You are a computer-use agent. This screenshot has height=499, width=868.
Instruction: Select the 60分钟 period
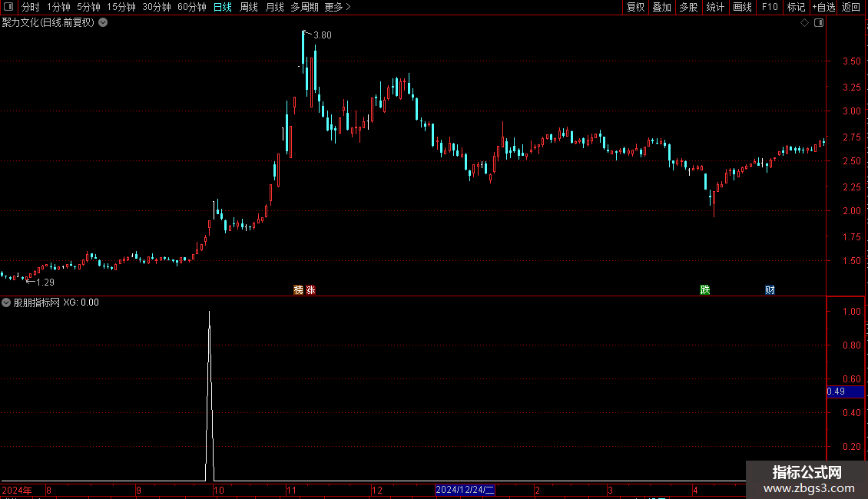tap(192, 7)
